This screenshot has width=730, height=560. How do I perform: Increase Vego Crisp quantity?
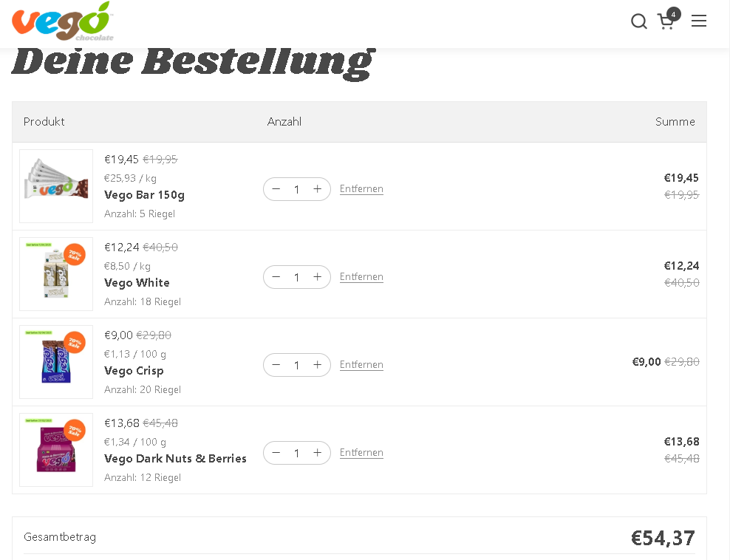(318, 365)
